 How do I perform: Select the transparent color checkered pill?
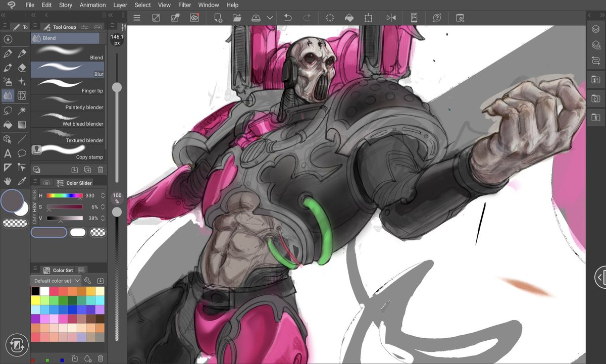click(x=15, y=223)
